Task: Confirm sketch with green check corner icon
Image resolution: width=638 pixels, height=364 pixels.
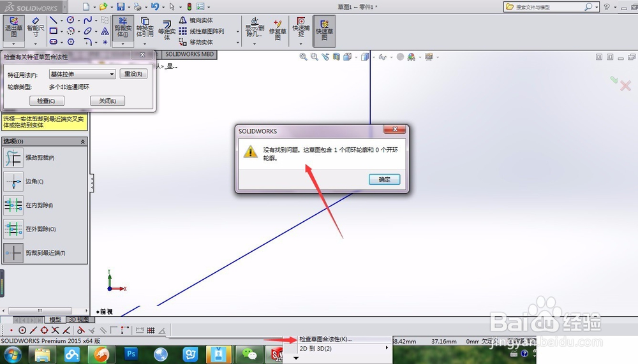Action: tap(614, 79)
